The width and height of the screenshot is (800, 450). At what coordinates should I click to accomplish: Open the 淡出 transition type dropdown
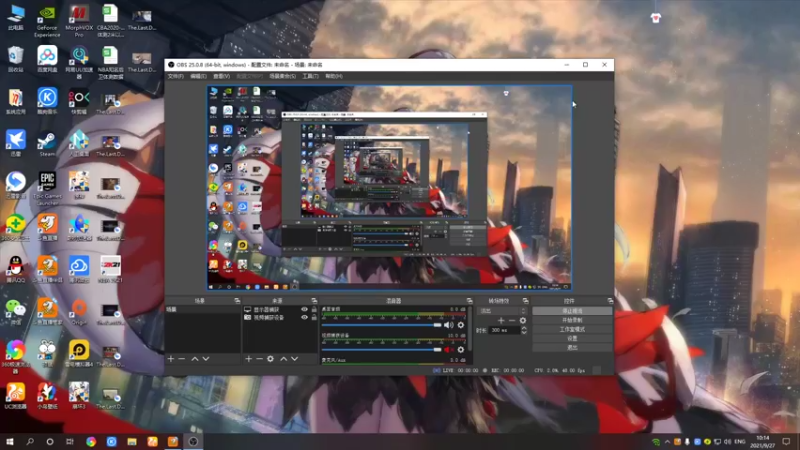[x=502, y=311]
